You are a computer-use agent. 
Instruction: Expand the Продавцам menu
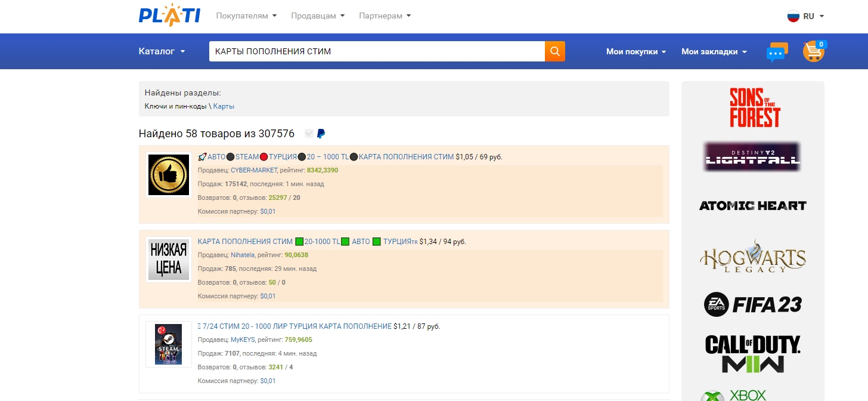(x=318, y=16)
